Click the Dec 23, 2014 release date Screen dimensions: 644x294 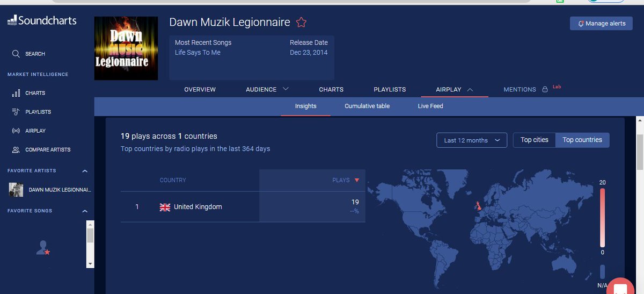pos(309,53)
